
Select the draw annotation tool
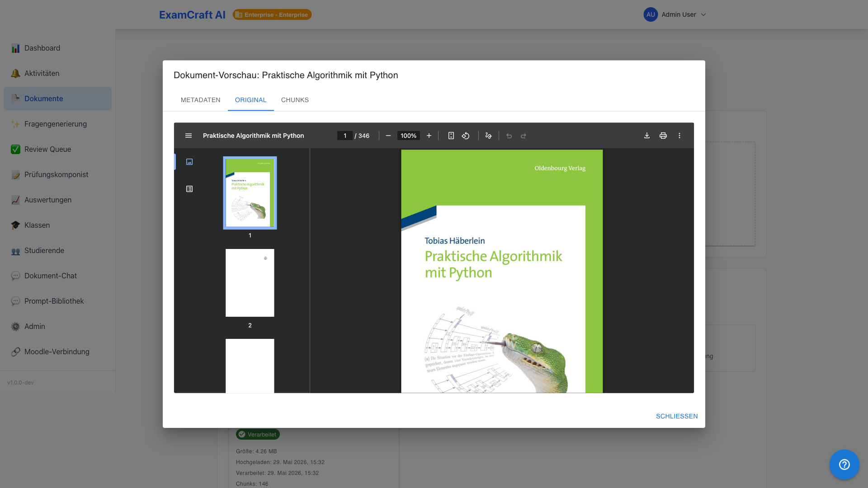pyautogui.click(x=488, y=136)
